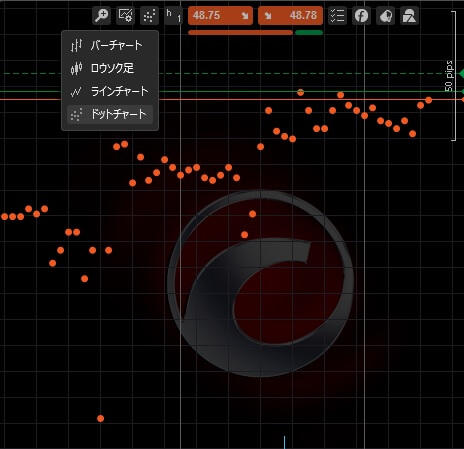Click the green sentiment bar
Screen dimensions: 464x449
coord(309,32)
